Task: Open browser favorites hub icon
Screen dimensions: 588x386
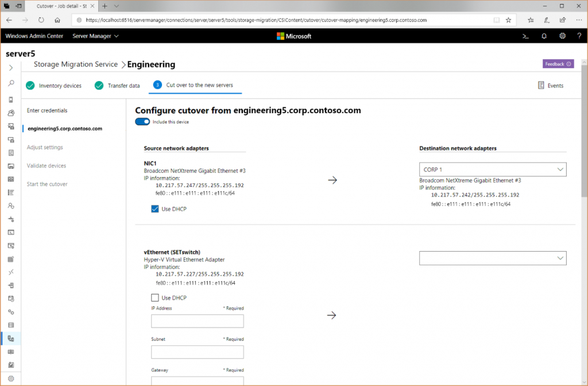Action: (x=531, y=20)
